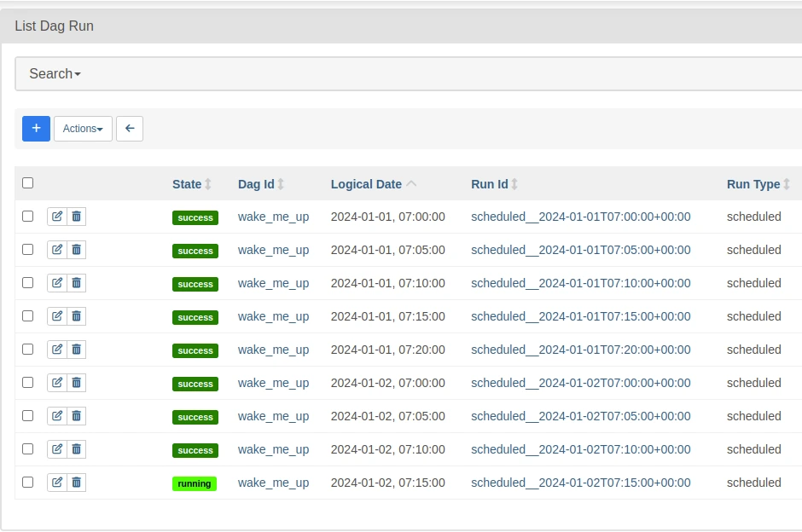Screen dimensions: 802x532
Task: Check the row for 2024-01-02, 07:10:00
Action: (x=27, y=448)
